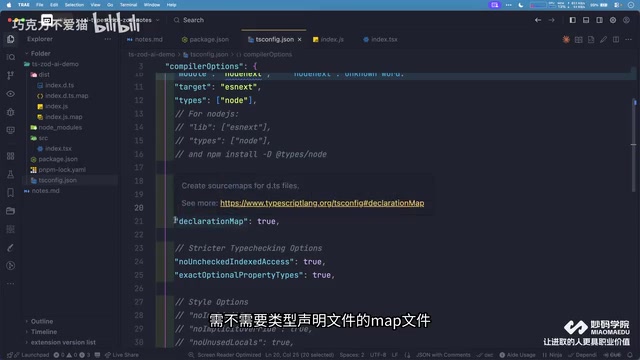Open more editor actions ellipsis
Image resolution: width=640 pixels, height=360 pixels.
point(629,40)
